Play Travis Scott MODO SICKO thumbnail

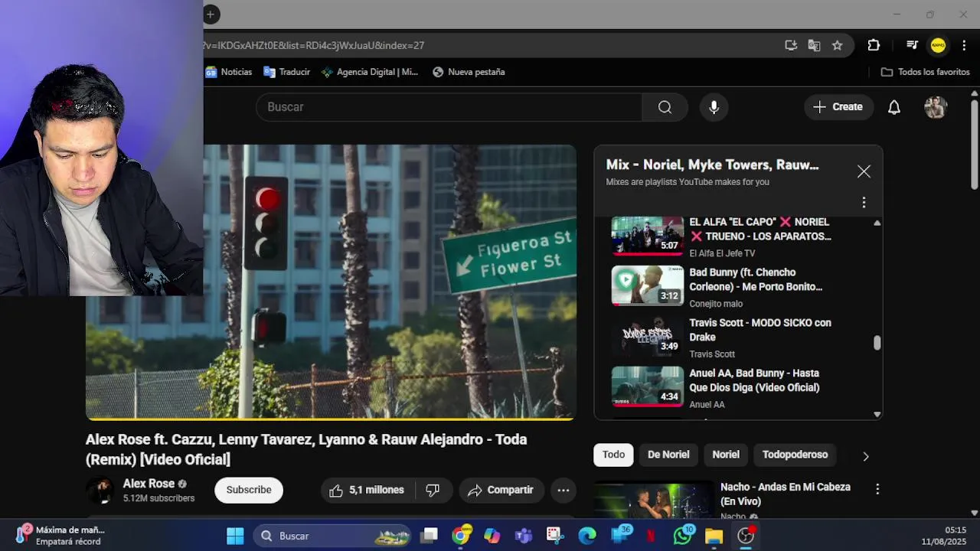pos(648,336)
